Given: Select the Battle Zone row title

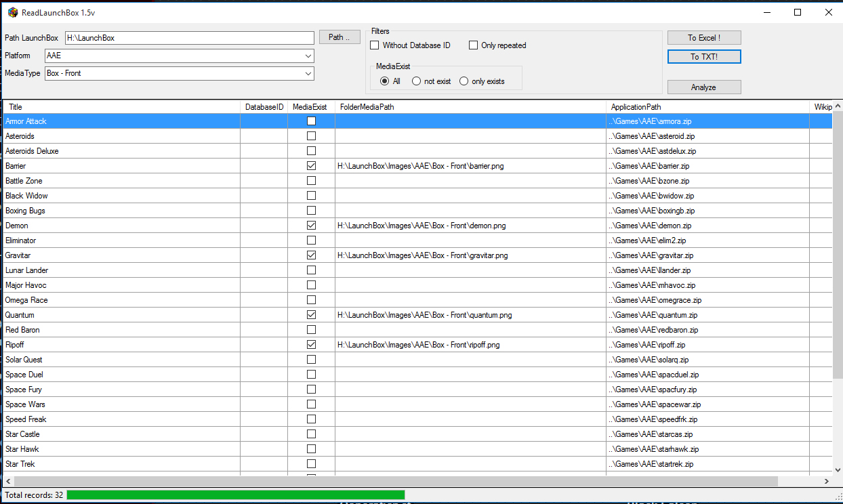Looking at the screenshot, I should click(x=24, y=181).
